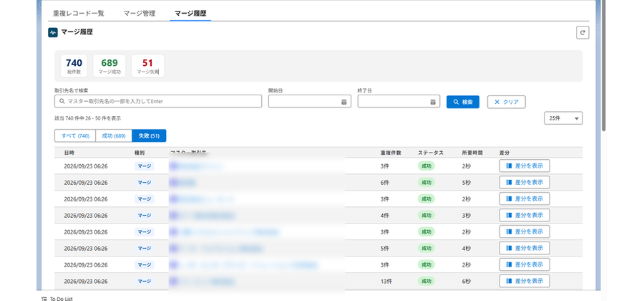This screenshot has width=644, height=301.
Task: Select the マージ履歴 tab
Action: (190, 13)
